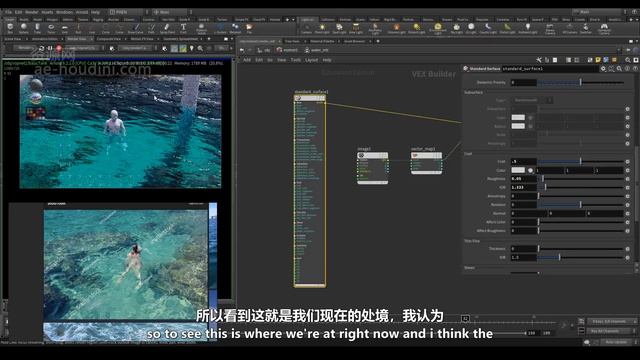Click the Render button in Render View

click(24, 48)
